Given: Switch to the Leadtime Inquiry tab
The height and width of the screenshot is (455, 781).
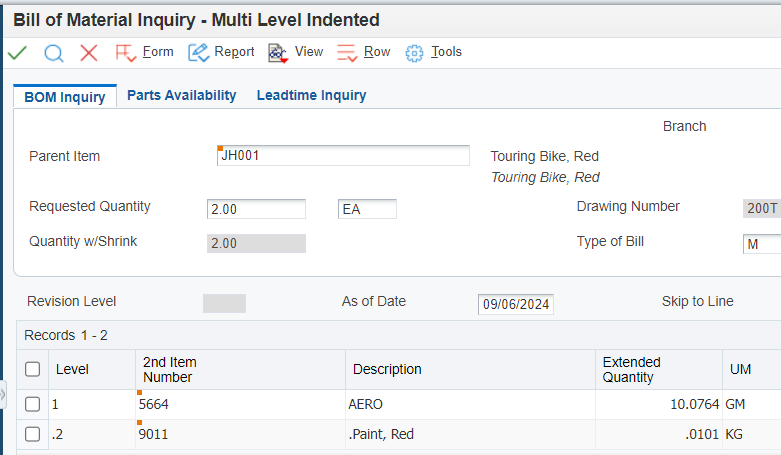Looking at the screenshot, I should [311, 95].
